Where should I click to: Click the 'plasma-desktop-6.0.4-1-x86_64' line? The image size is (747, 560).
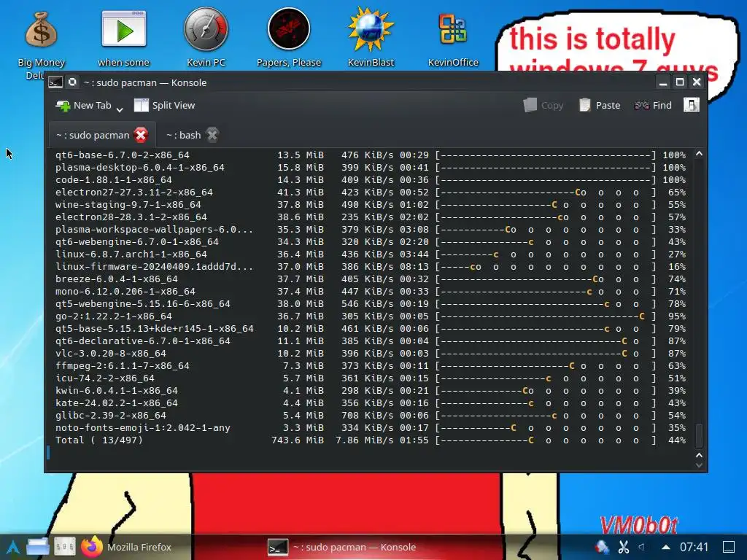point(370,168)
